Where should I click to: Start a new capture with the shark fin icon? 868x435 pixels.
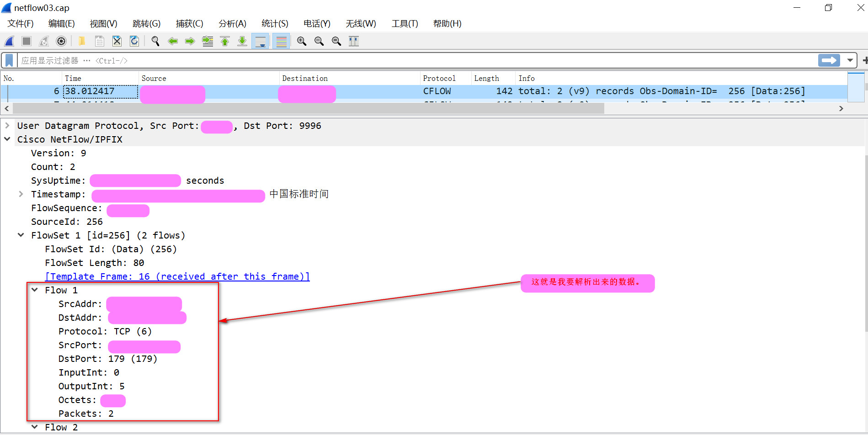(x=9, y=41)
